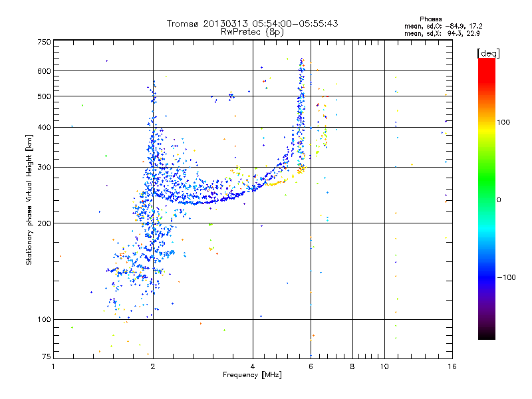Click the Stationary phase Virtual Height axis label

tap(29, 200)
